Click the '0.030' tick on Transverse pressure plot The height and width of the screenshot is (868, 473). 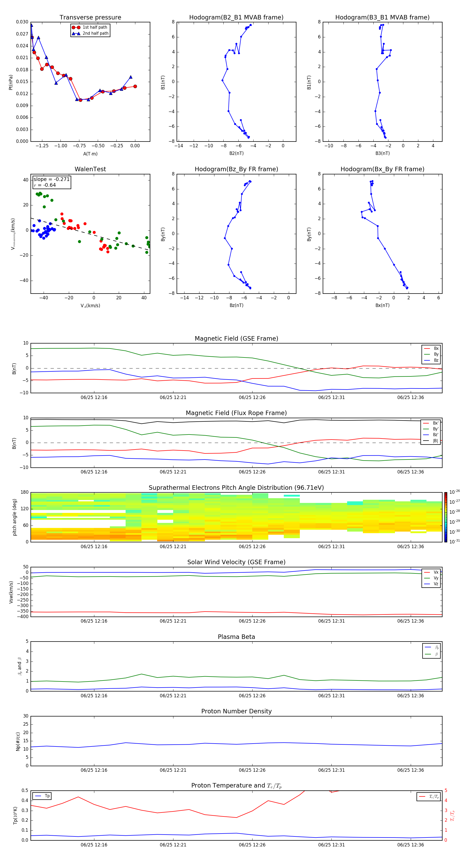pos(22,22)
